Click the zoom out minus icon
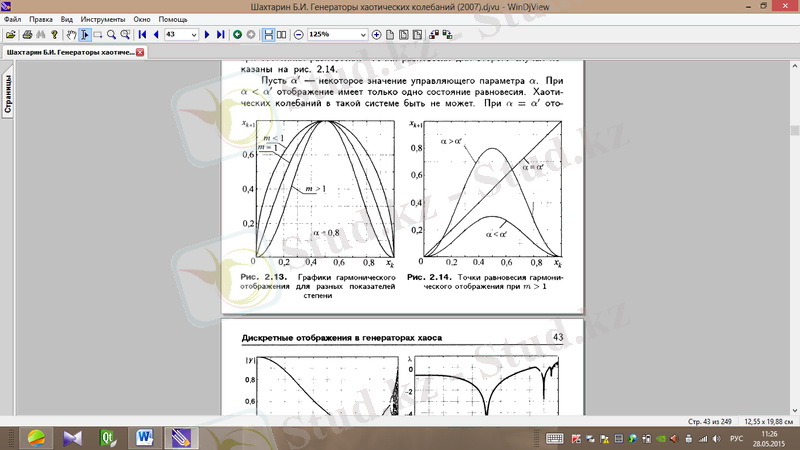This screenshot has height=450, width=800. (x=299, y=35)
